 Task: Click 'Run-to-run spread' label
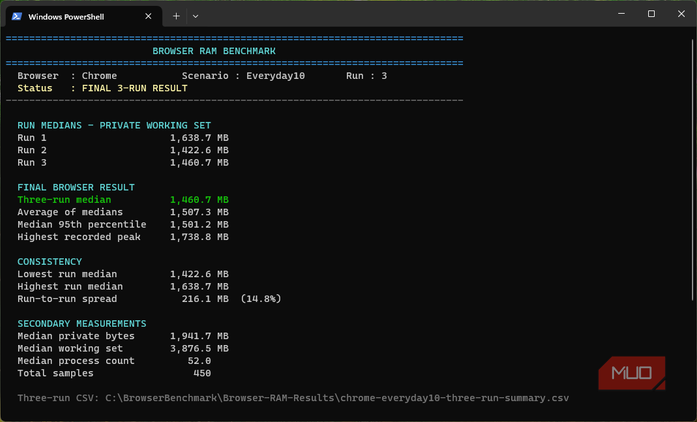(x=67, y=299)
